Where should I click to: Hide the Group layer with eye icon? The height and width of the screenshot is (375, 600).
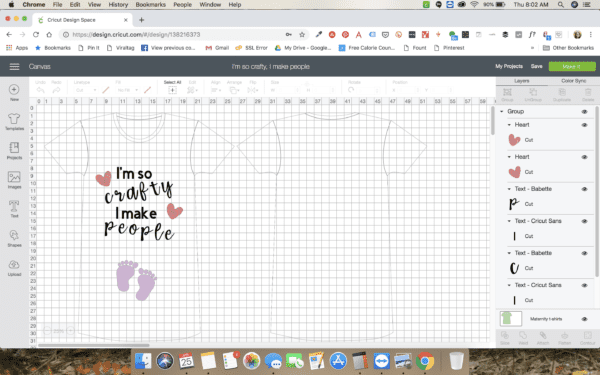(584, 112)
